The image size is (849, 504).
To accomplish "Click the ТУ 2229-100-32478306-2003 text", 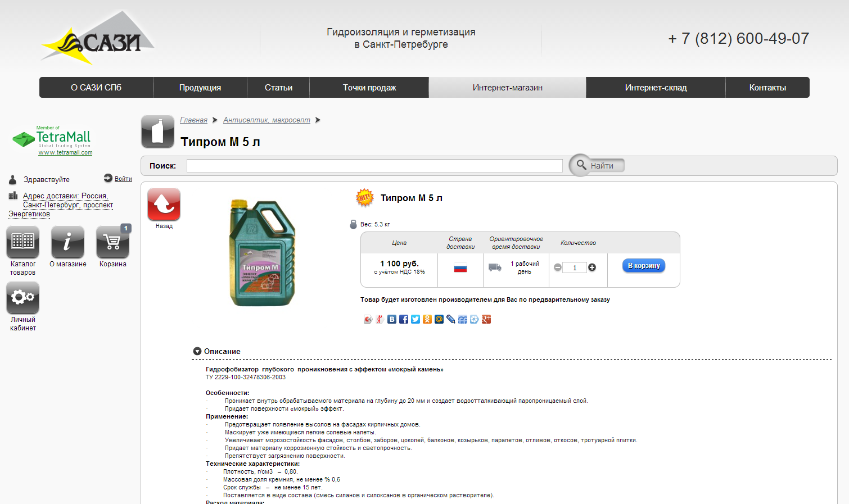I will [x=246, y=377].
